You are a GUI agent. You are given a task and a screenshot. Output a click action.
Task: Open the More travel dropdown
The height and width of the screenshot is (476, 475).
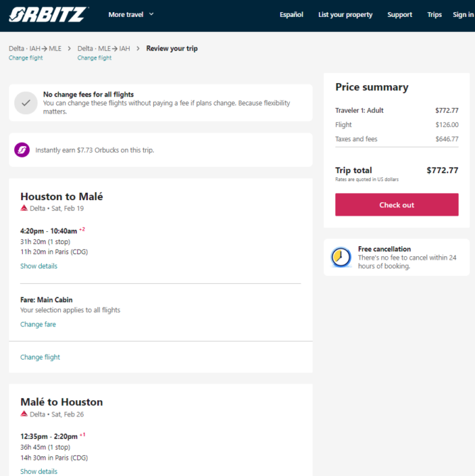(x=131, y=14)
